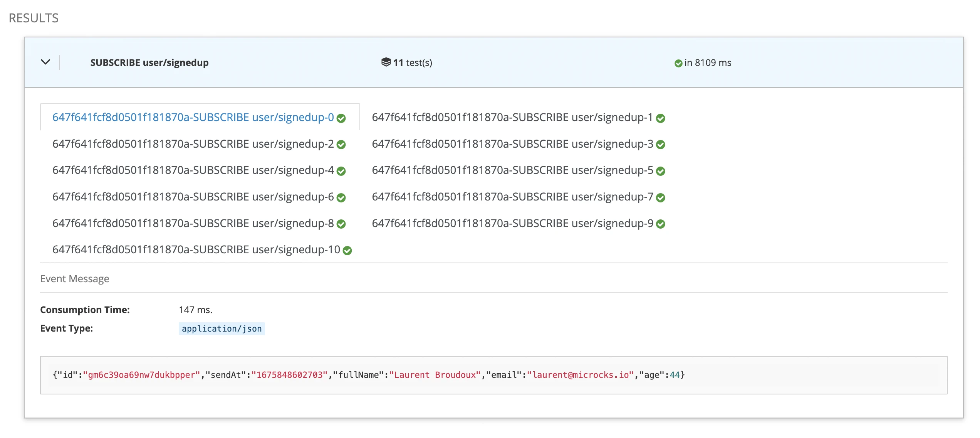The width and height of the screenshot is (980, 438).
Task: Click green check icon next to signedup-3
Action: 660,145
